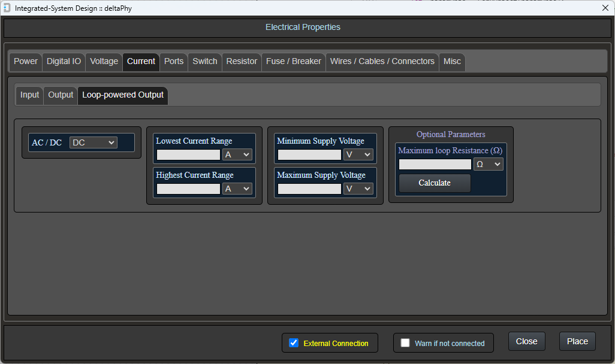Select the Fuse / Breaker tab
This screenshot has height=364, width=615.
click(294, 62)
